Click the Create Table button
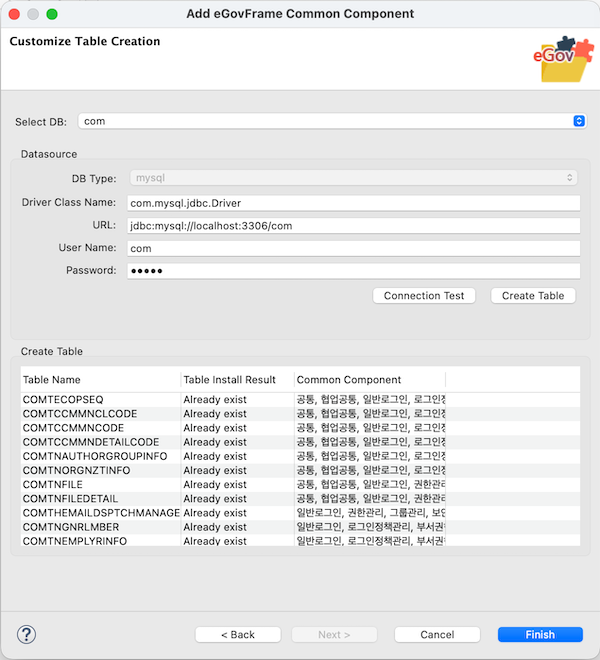600x660 pixels. click(x=533, y=295)
